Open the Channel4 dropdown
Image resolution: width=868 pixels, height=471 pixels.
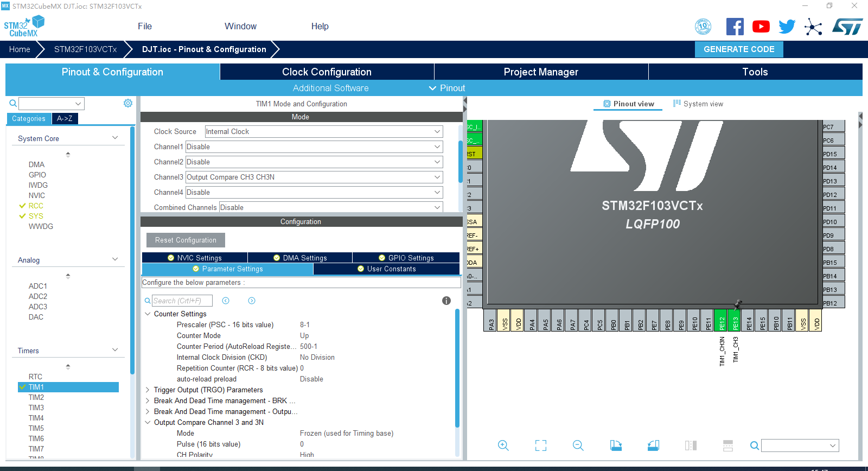314,192
